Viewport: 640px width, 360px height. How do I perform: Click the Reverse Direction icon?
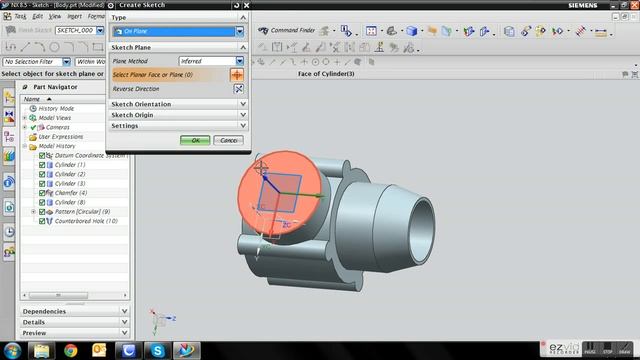point(238,89)
